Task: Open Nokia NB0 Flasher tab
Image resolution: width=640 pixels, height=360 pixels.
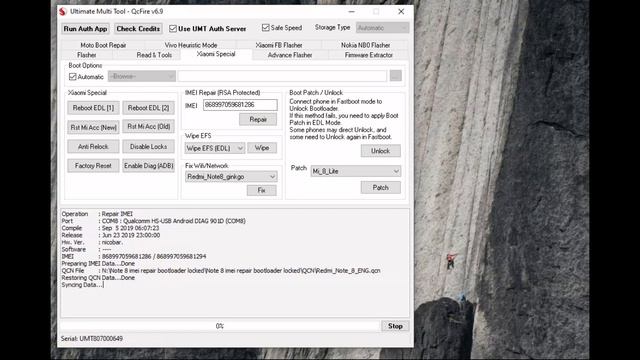Action: pyautogui.click(x=365, y=45)
